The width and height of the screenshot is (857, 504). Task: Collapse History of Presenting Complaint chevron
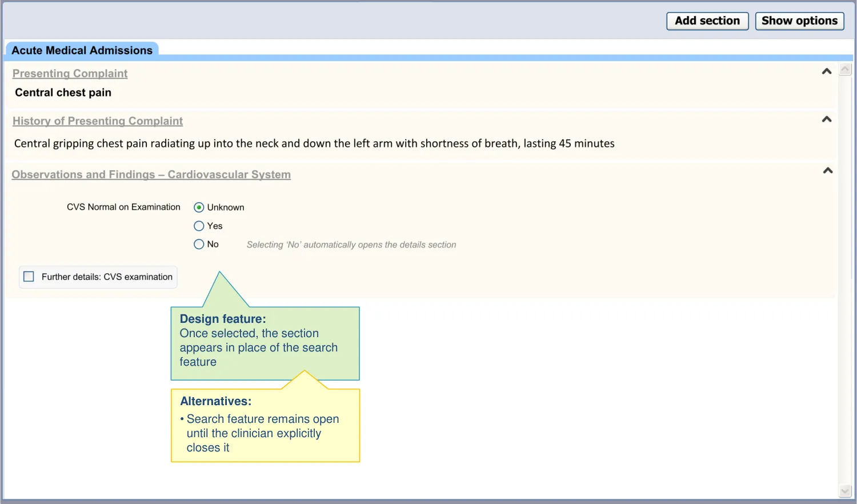[x=826, y=119]
